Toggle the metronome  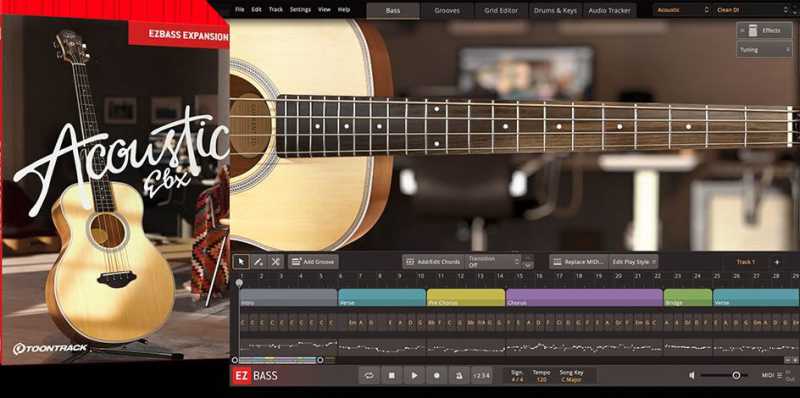(459, 376)
